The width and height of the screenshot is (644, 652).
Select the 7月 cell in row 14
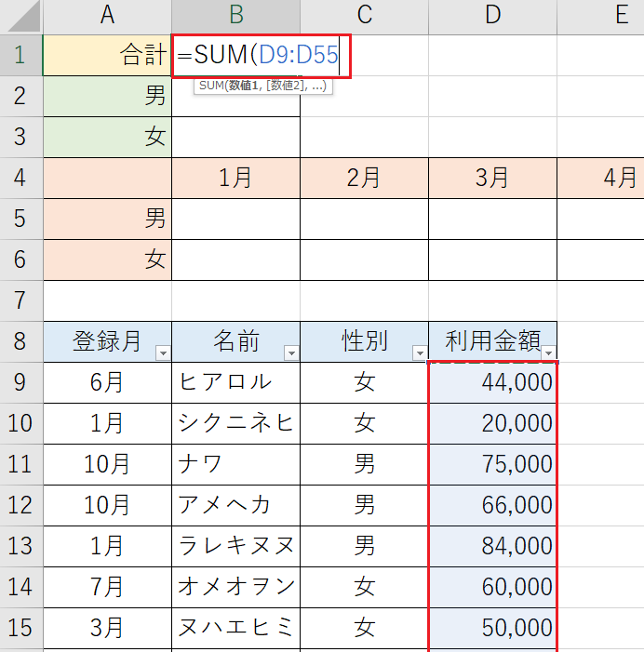tap(107, 587)
